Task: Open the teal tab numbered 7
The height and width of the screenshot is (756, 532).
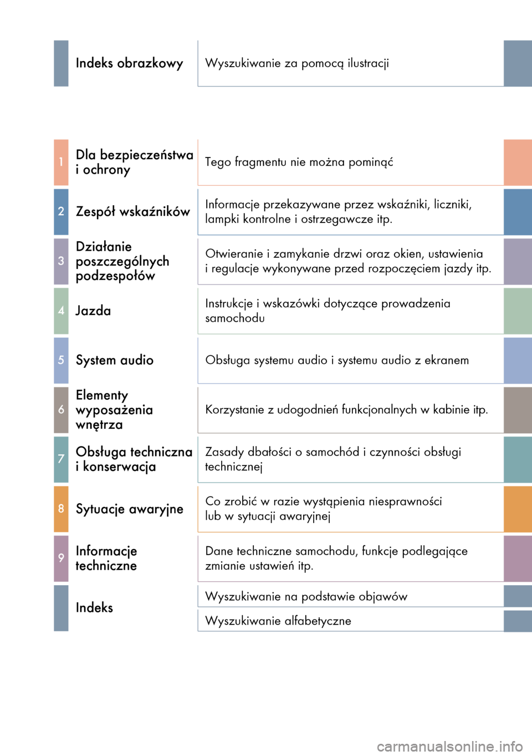Action: pos(61,459)
